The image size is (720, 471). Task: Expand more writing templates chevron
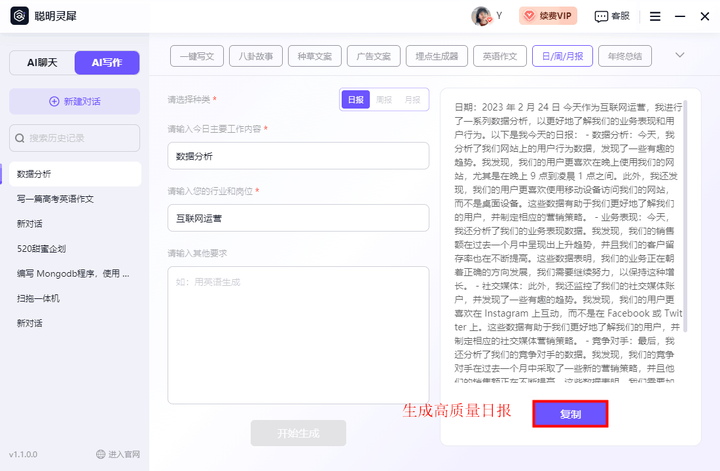pyautogui.click(x=680, y=55)
